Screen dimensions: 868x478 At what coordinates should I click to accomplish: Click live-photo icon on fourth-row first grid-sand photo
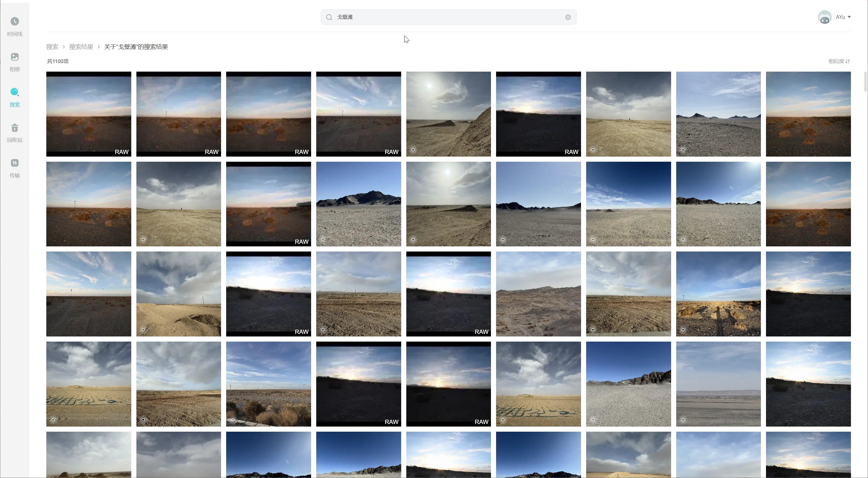[53, 420]
